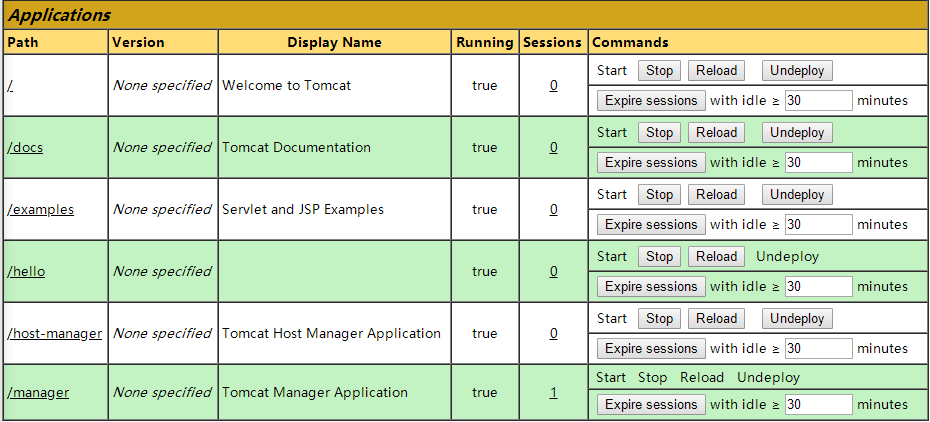
Task: Click "None specified" version in /hello row
Action: pyautogui.click(x=162, y=271)
